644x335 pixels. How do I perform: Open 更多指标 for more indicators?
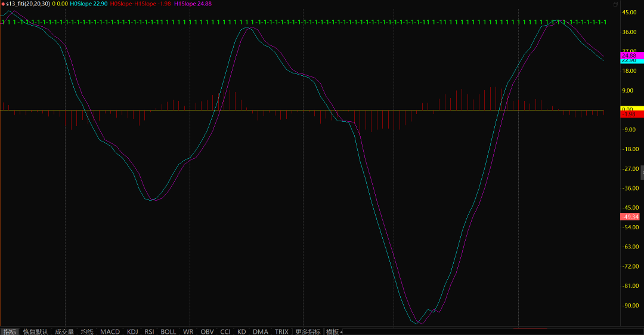[308, 331]
